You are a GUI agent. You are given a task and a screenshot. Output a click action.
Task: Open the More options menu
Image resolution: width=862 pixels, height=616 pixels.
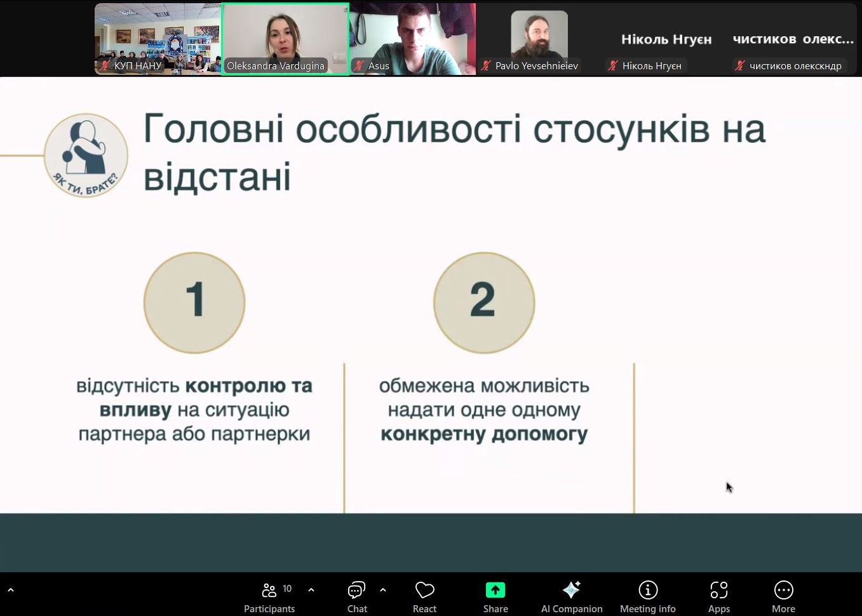pyautogui.click(x=783, y=597)
